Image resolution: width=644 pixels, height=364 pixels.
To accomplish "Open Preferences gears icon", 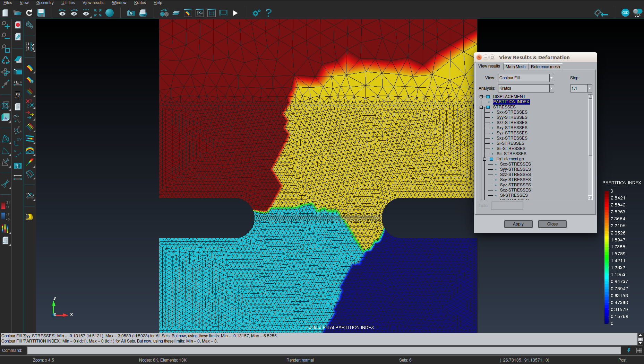I will tap(256, 13).
